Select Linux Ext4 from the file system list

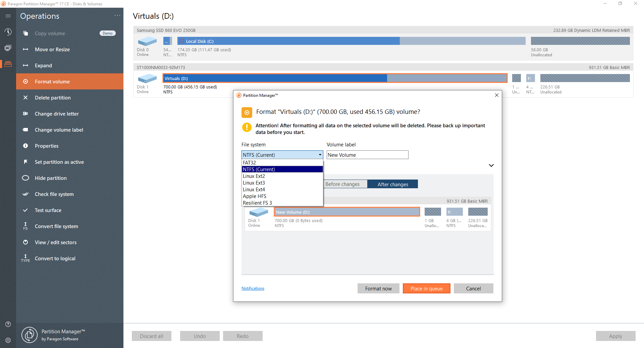click(x=254, y=189)
